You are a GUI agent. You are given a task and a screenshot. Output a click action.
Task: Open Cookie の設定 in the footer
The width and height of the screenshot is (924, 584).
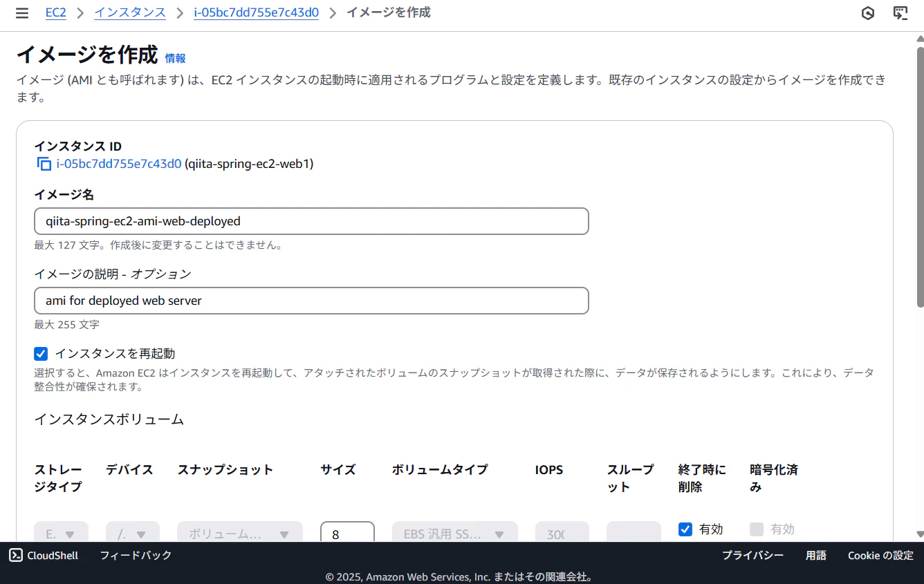click(x=880, y=555)
